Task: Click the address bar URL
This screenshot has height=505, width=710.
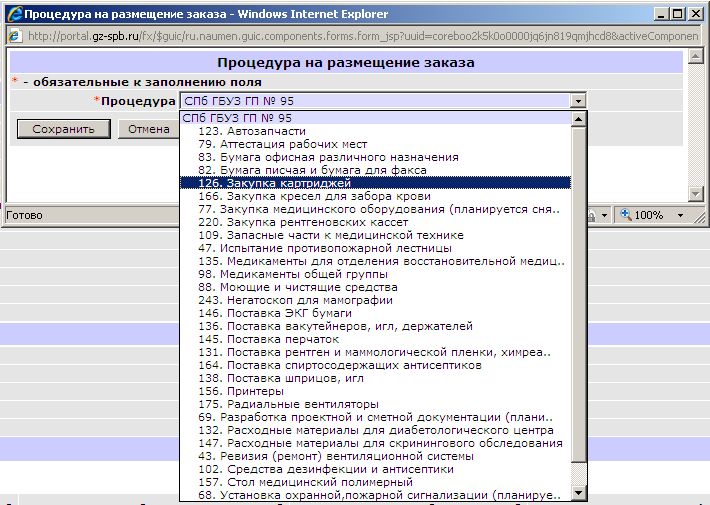Action: click(363, 36)
